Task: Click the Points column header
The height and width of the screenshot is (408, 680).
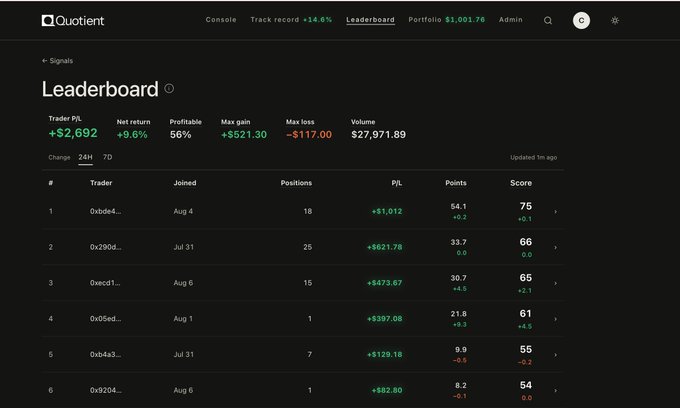Action: point(456,183)
